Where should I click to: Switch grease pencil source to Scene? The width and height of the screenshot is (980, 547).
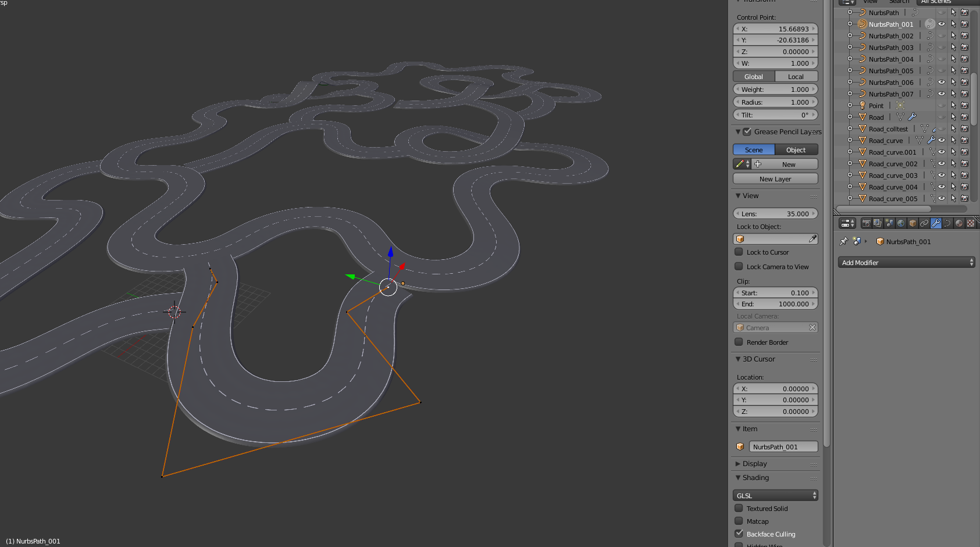point(754,149)
